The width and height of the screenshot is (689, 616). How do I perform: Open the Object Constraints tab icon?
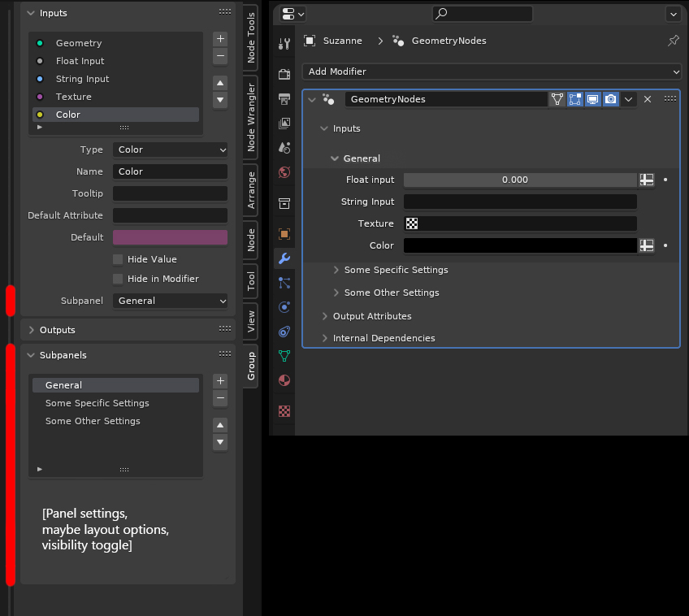[284, 332]
